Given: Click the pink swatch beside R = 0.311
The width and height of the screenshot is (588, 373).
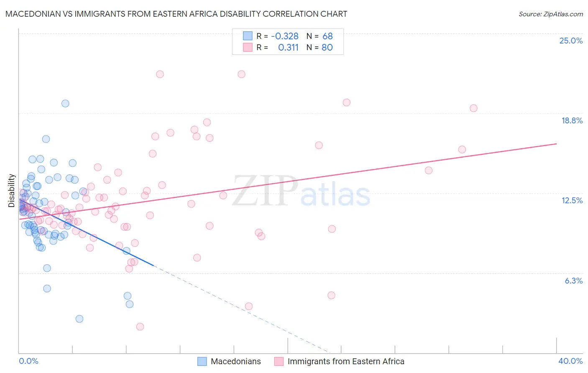Looking at the screenshot, I should pyautogui.click(x=248, y=47).
